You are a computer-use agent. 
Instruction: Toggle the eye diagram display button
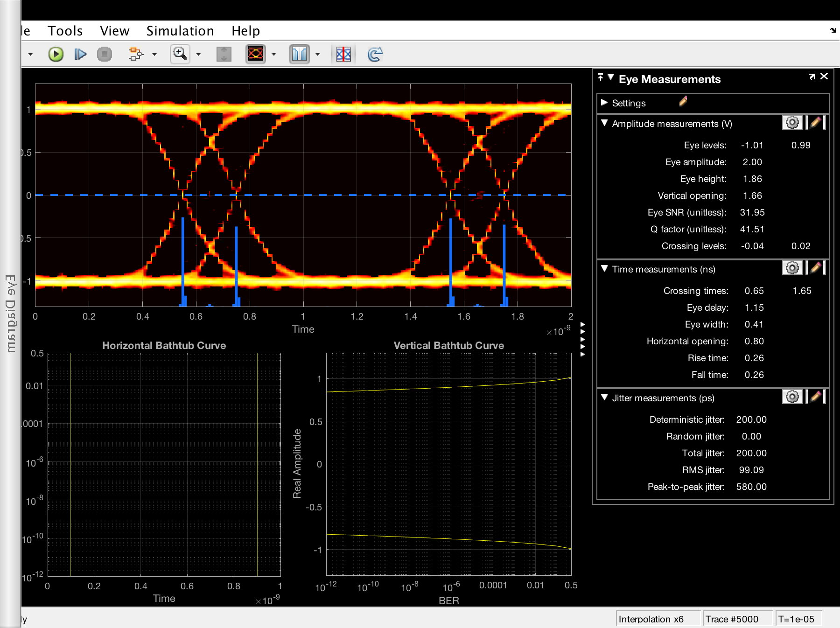(x=256, y=54)
